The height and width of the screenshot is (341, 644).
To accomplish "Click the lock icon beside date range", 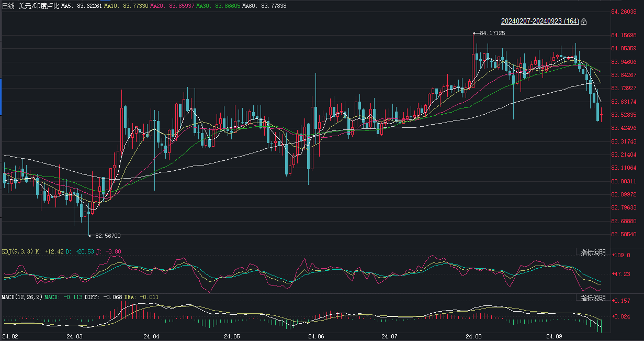I will point(584,21).
